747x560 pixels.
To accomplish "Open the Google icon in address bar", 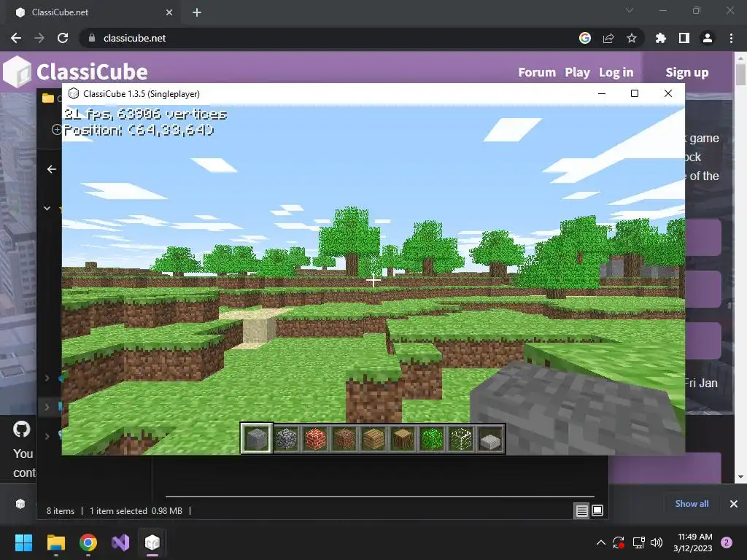I will point(585,38).
